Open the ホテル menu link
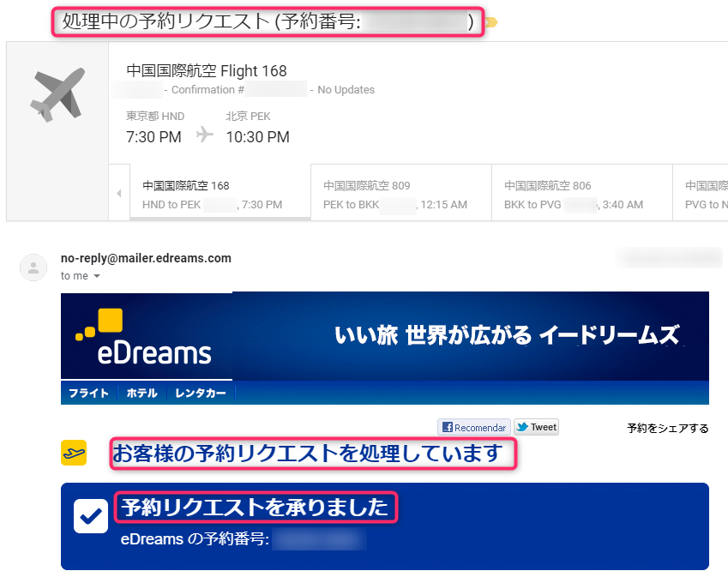This screenshot has width=728, height=577. pyautogui.click(x=142, y=394)
